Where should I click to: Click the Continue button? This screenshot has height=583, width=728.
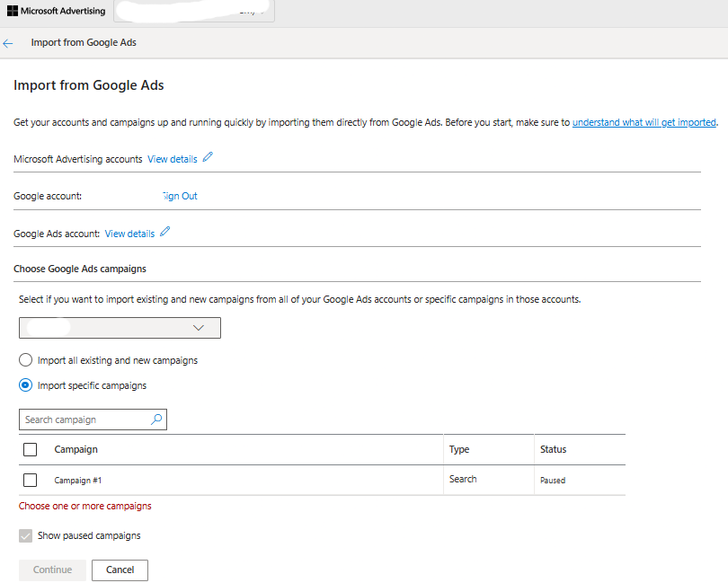pos(52,570)
